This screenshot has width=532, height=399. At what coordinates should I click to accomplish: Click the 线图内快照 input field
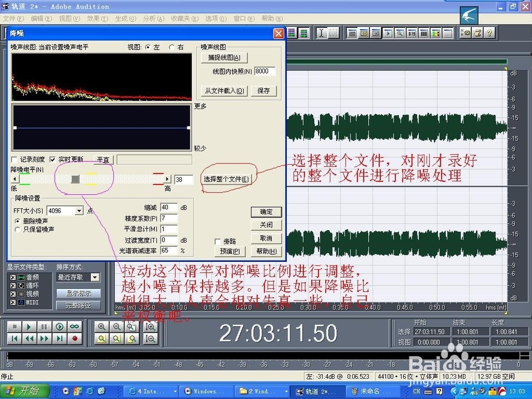click(264, 71)
